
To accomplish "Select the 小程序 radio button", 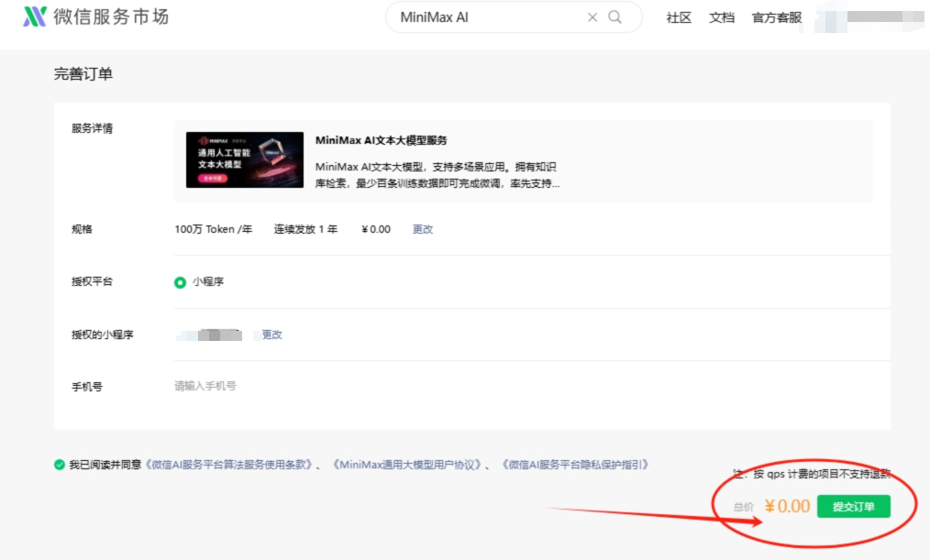I will [x=180, y=282].
